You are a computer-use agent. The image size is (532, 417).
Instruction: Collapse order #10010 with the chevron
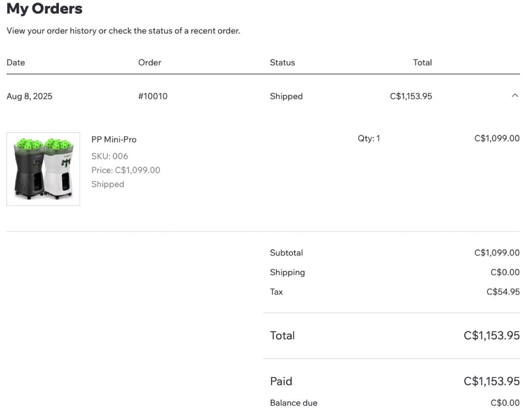pos(515,96)
